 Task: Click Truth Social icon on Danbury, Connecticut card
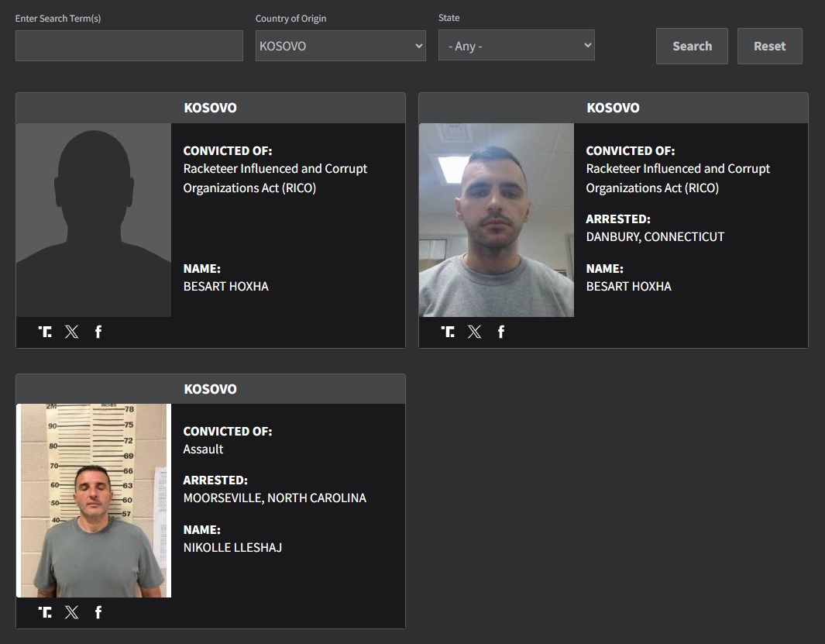448,332
